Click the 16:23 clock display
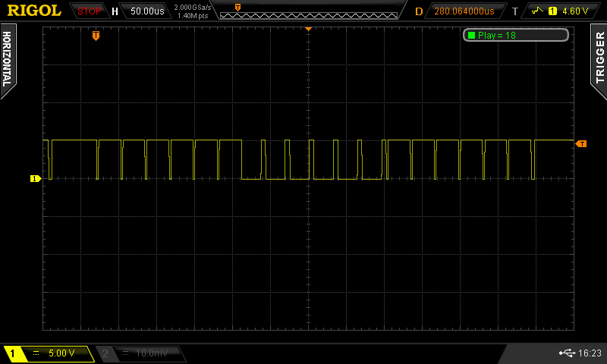 [x=590, y=353]
